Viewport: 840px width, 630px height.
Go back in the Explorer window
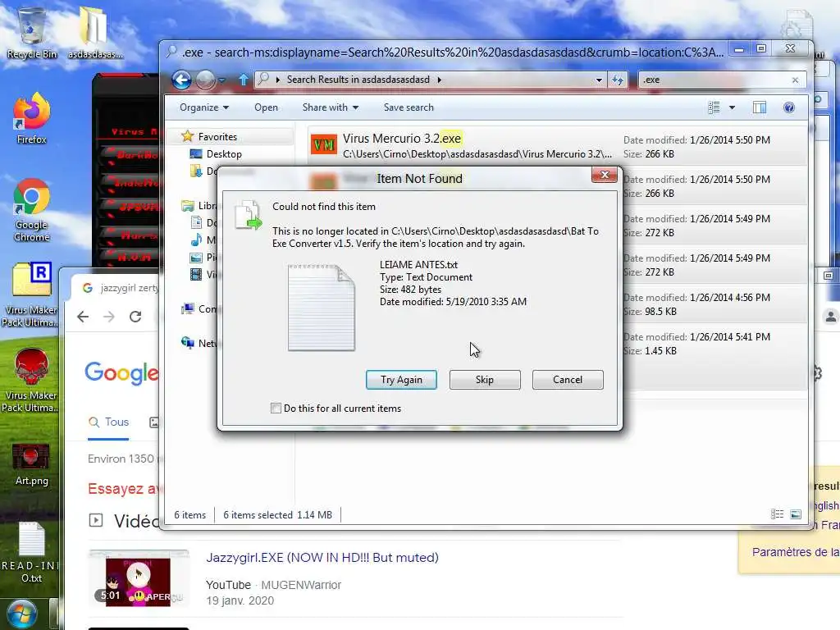click(181, 80)
